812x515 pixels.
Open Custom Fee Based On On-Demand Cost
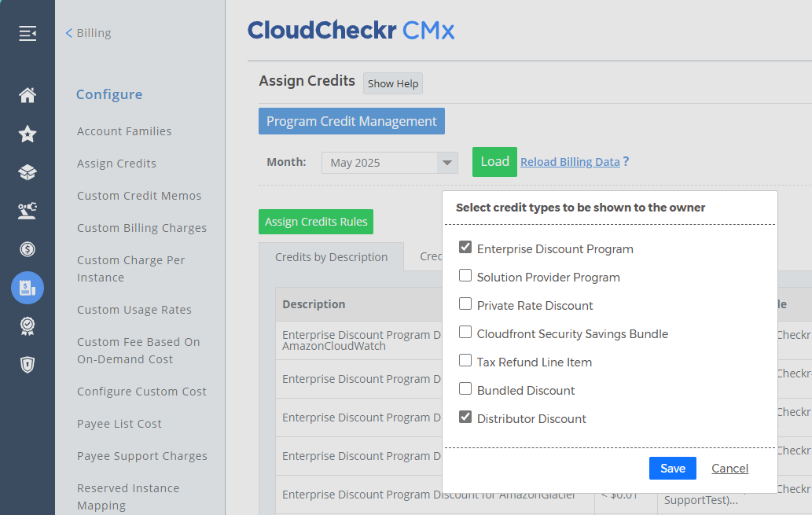[138, 351]
